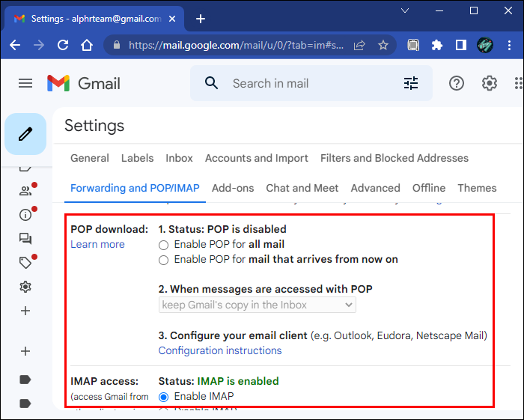Open the Accounts and Import tab

click(x=256, y=158)
